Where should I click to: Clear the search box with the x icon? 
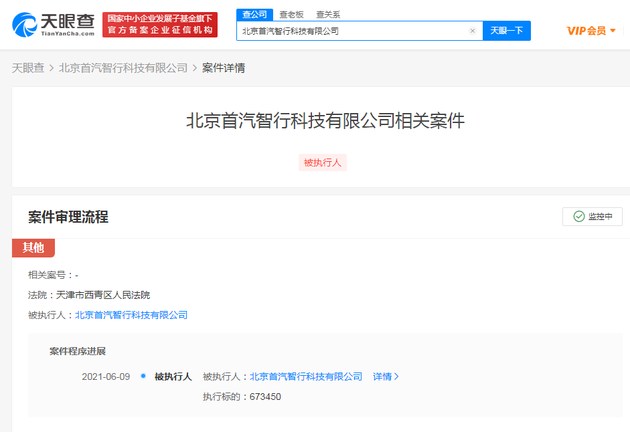(x=472, y=31)
